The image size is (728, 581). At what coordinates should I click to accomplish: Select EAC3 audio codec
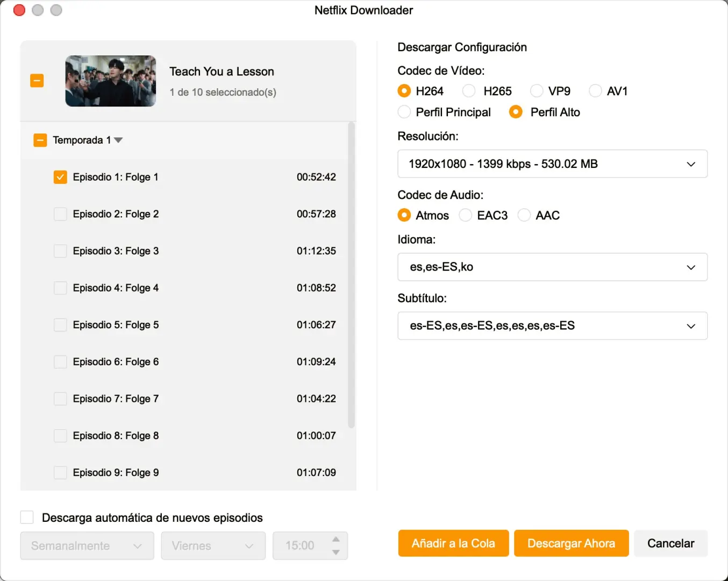point(466,215)
